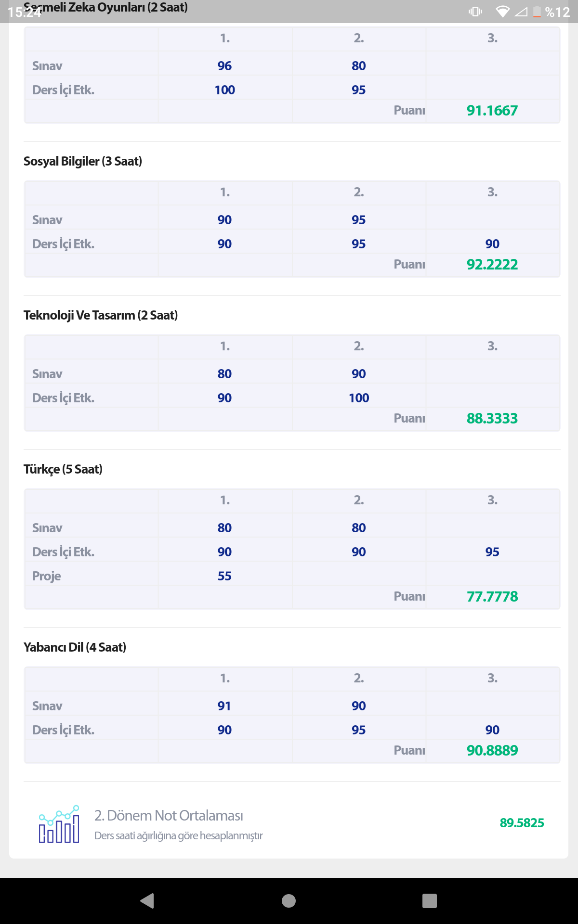
Task: Tap the 2. Dönem Not Ortalaması label
Action: tap(169, 816)
